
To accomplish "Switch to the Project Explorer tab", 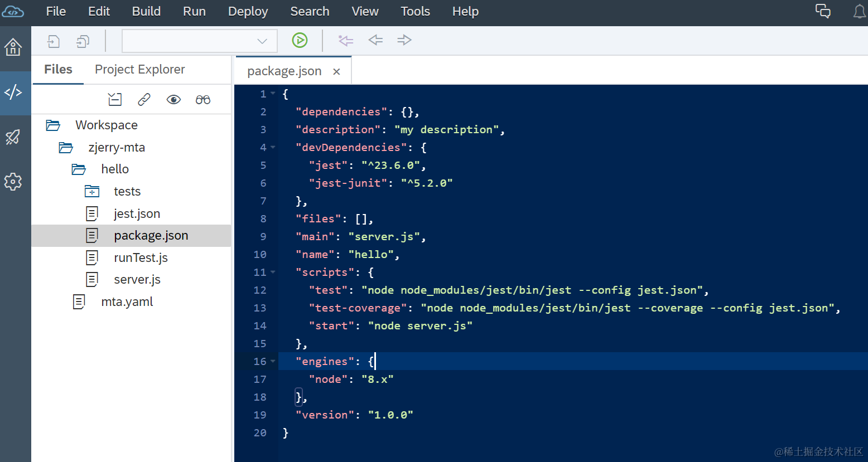I will [x=139, y=70].
